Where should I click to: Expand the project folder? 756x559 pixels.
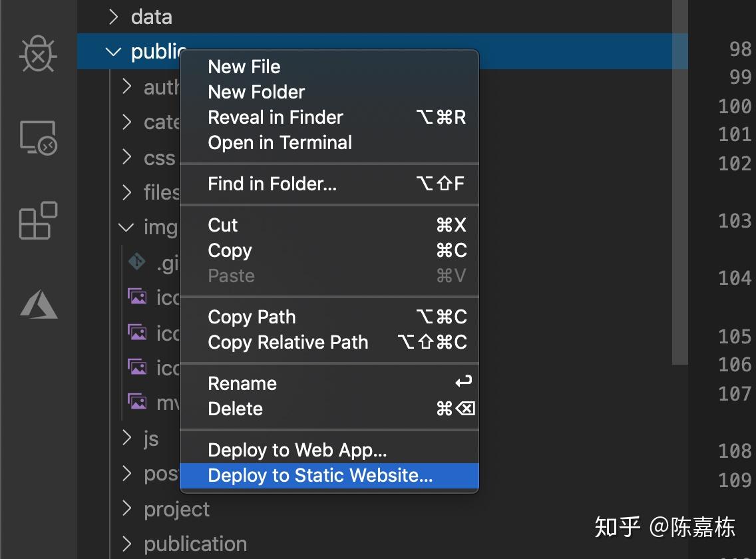pos(127,509)
